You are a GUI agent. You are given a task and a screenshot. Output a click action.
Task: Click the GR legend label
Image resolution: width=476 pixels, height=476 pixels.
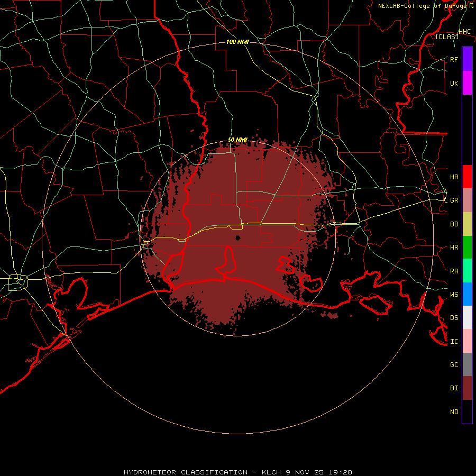tap(454, 200)
